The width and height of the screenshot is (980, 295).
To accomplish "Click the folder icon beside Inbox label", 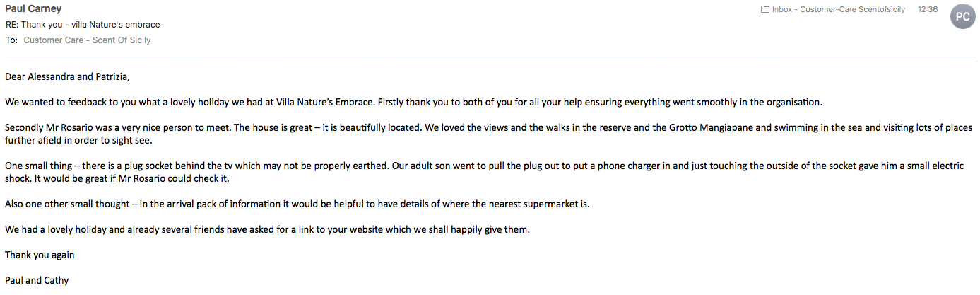I will click(x=764, y=10).
